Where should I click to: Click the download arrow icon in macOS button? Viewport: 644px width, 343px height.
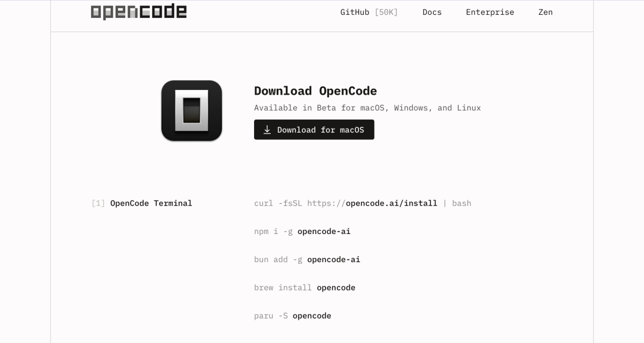coord(267,130)
